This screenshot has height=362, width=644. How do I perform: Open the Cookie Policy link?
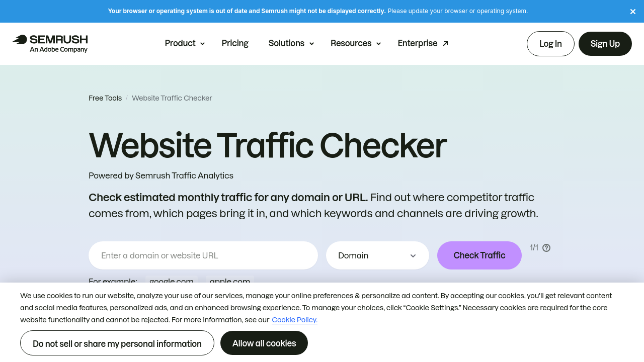294,320
